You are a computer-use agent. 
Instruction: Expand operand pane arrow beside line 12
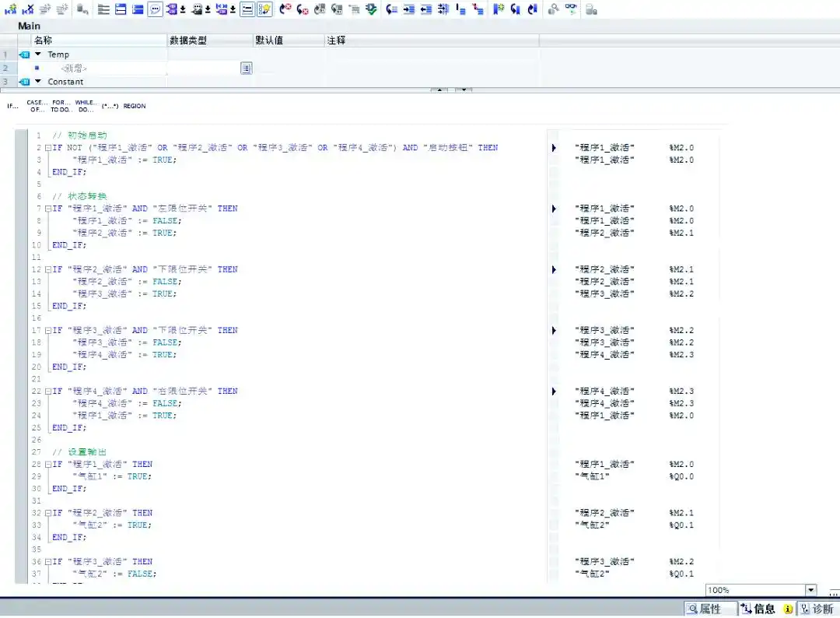pyautogui.click(x=554, y=269)
